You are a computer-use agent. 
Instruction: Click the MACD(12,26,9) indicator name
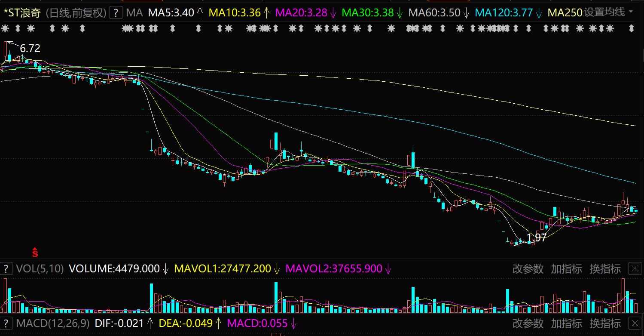click(x=53, y=323)
